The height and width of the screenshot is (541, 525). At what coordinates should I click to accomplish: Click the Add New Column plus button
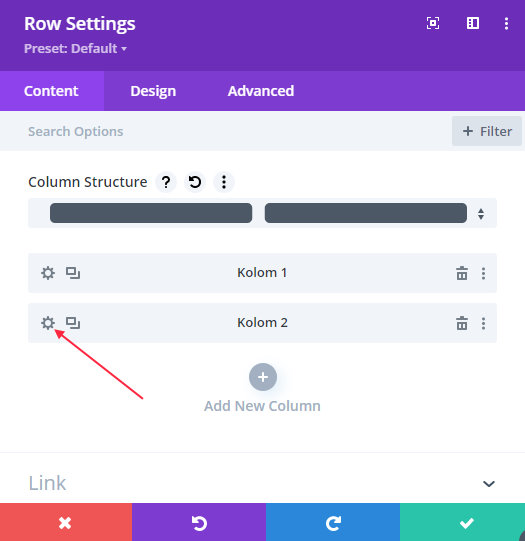[x=263, y=377]
